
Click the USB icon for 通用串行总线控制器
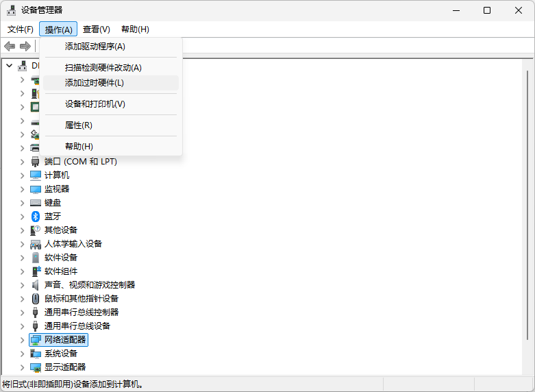click(x=35, y=313)
